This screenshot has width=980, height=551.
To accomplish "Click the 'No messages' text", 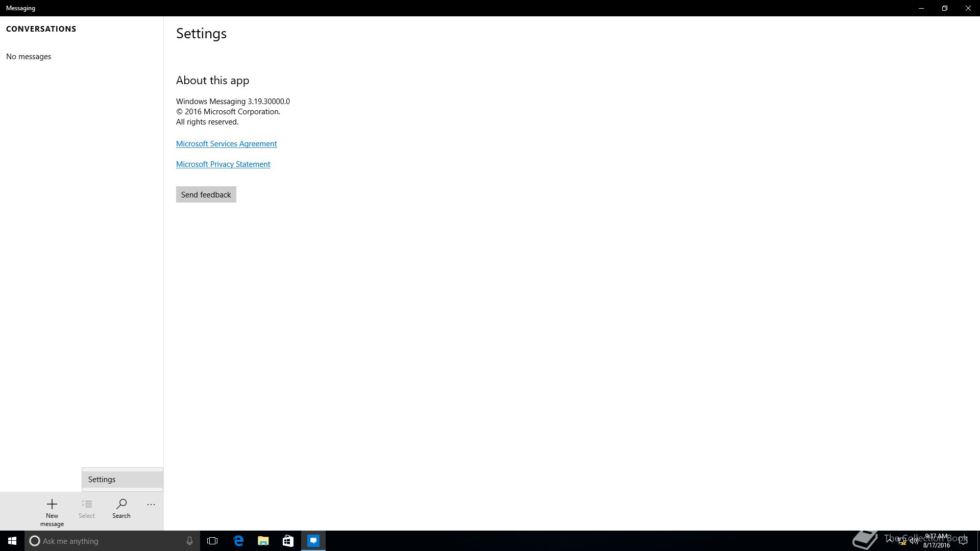I will [29, 57].
